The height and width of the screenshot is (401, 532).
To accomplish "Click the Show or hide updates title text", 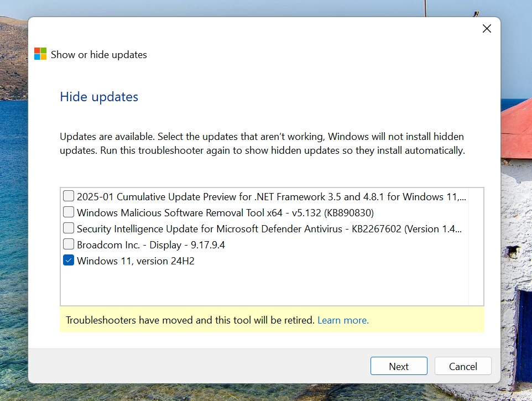I will tap(98, 54).
